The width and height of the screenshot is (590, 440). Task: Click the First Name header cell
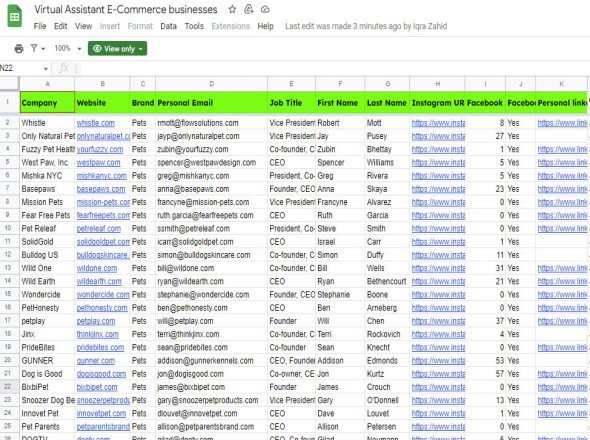pyautogui.click(x=340, y=102)
